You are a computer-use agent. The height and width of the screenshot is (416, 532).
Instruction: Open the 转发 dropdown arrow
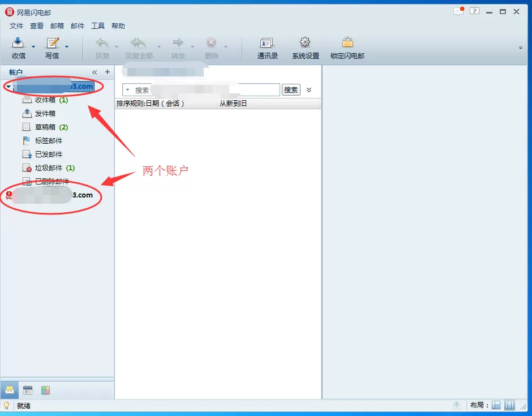click(192, 46)
